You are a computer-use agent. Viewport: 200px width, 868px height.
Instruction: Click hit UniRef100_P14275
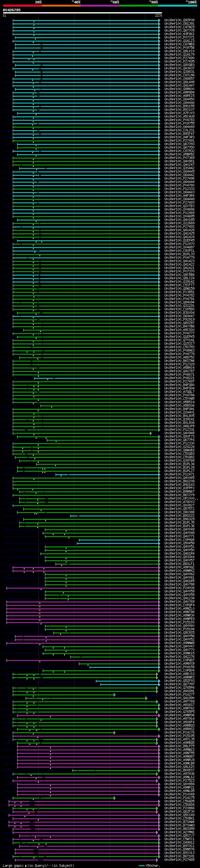tap(179, 798)
